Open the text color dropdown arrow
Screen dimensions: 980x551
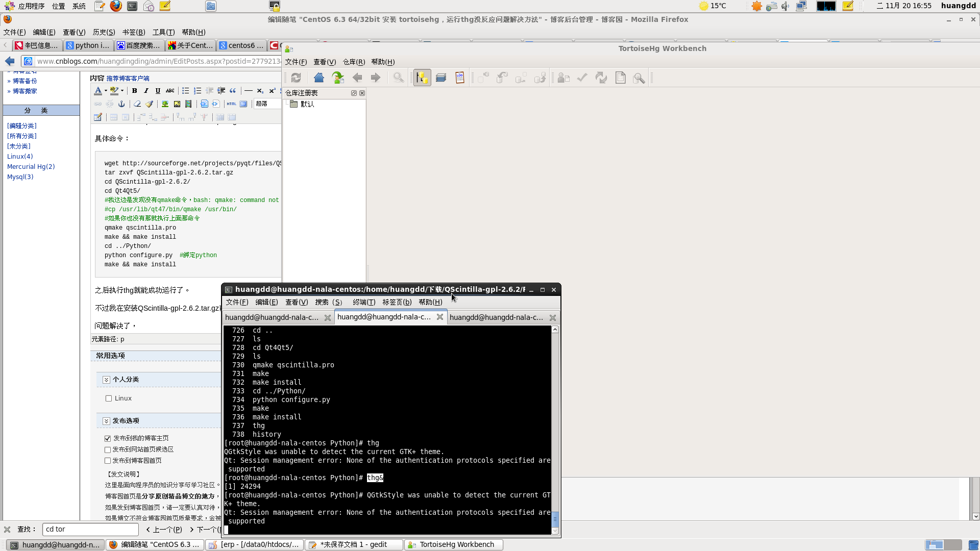pos(106,91)
